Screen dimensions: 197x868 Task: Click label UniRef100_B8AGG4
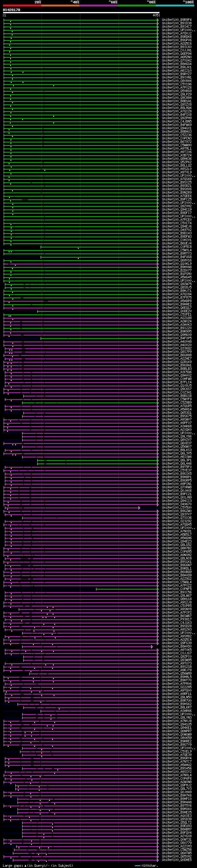tap(177, 64)
